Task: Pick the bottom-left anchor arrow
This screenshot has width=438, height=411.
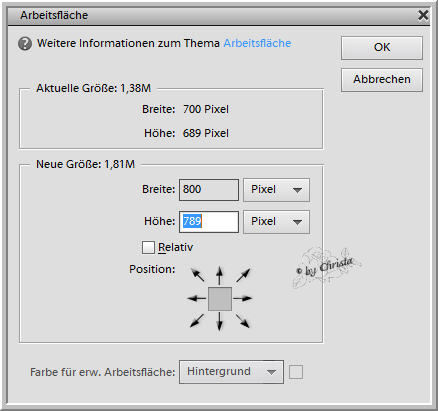Action: coord(197,320)
